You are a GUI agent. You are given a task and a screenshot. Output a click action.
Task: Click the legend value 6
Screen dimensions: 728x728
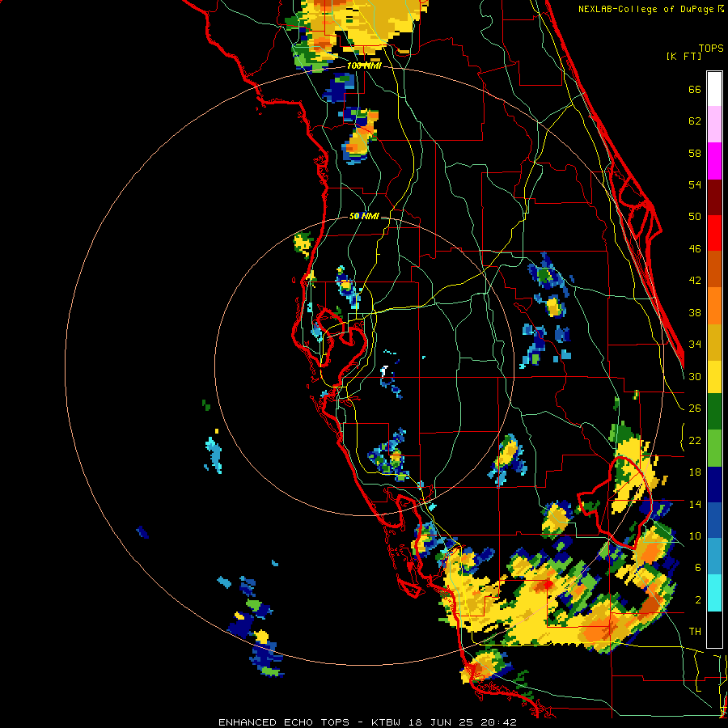pos(698,568)
